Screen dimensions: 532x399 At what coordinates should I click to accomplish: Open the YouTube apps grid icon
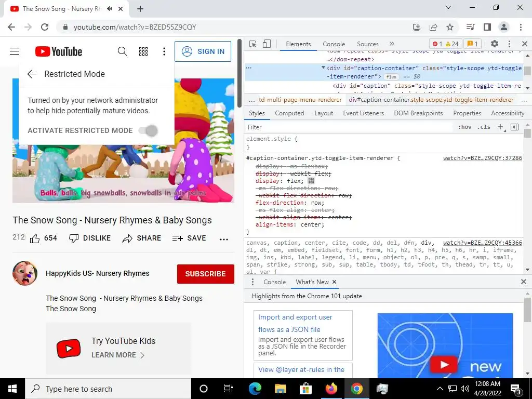(143, 51)
